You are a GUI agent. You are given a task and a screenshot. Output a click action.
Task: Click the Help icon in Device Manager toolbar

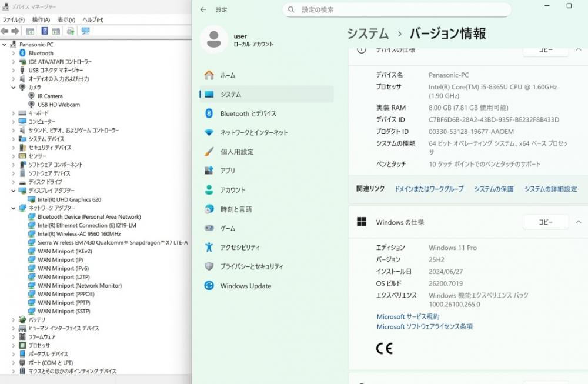(44, 31)
